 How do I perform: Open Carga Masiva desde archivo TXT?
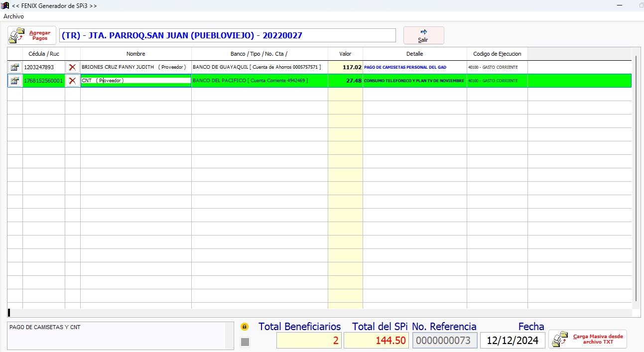point(588,339)
